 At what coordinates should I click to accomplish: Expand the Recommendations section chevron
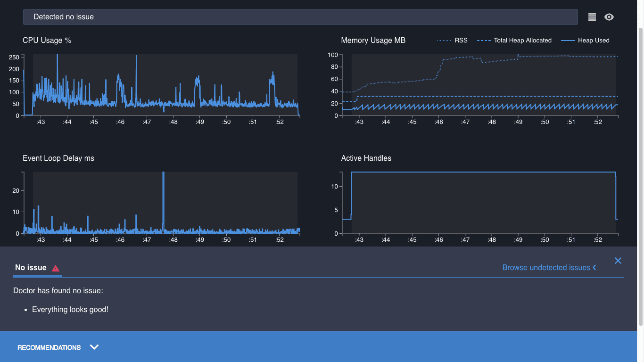[x=94, y=347]
